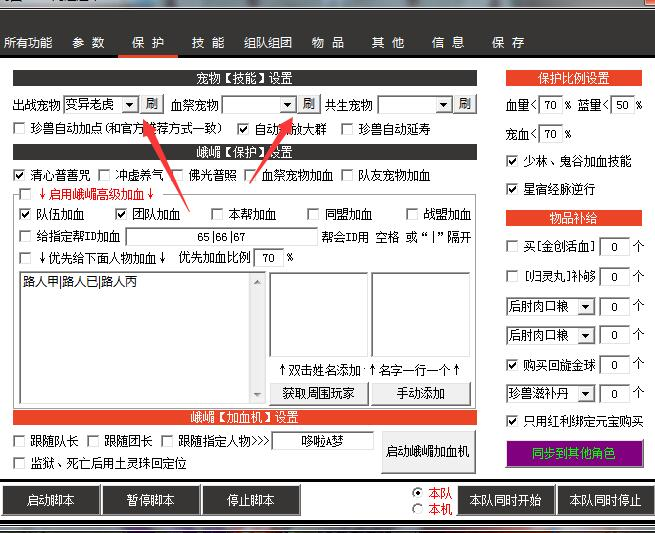Click the 刷 button beside 共生宠物
The height and width of the screenshot is (533, 655).
click(x=465, y=104)
